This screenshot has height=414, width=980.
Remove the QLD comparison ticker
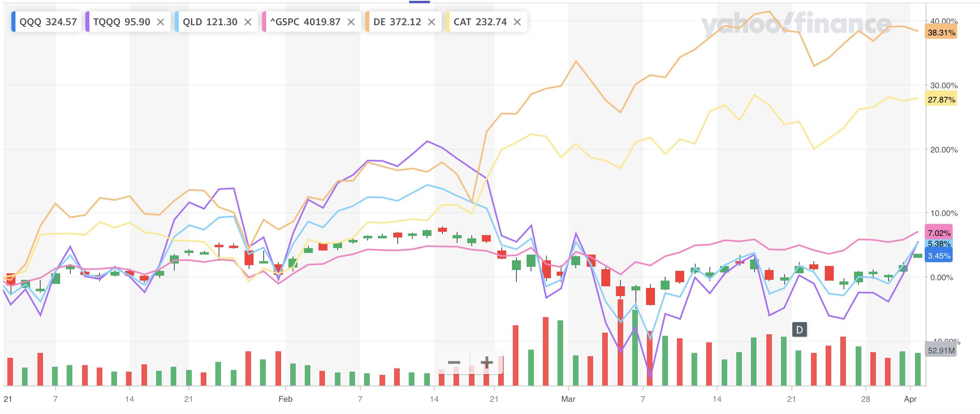[248, 22]
